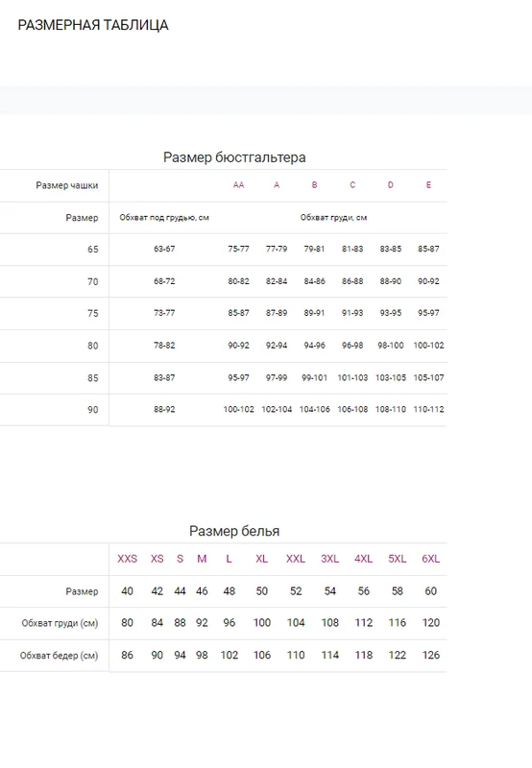Click the Размер бюстгальтера table title
Screen dimensions: 532x768
[x=234, y=157]
